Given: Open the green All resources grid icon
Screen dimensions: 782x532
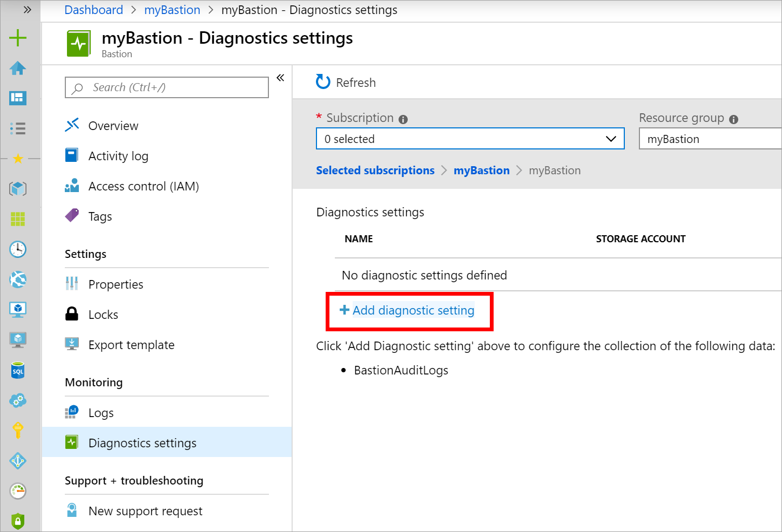Looking at the screenshot, I should coord(18,219).
